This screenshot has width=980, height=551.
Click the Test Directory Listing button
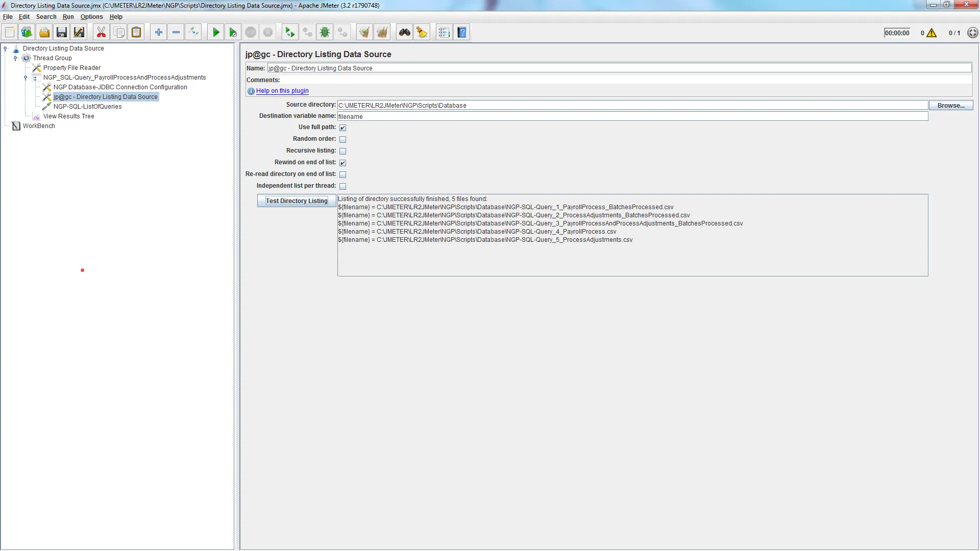(297, 201)
